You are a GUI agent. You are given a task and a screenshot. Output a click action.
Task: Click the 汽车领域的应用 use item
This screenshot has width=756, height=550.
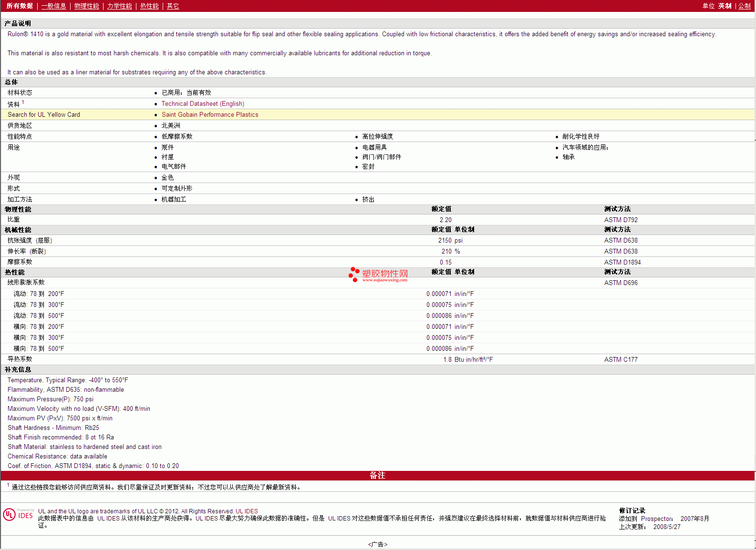pyautogui.click(x=585, y=148)
